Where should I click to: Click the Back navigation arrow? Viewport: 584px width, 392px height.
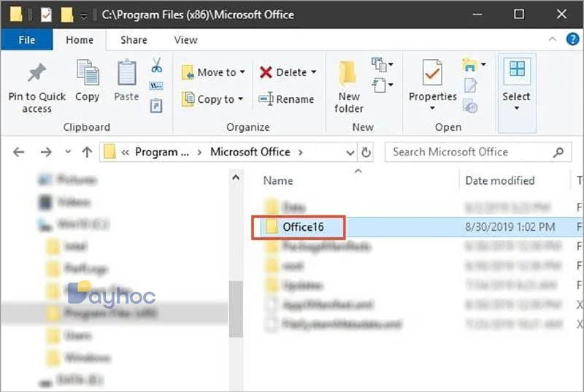[x=19, y=152]
